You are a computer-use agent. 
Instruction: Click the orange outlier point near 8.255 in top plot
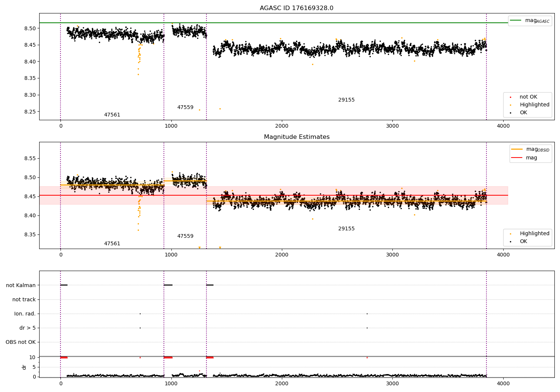point(199,110)
